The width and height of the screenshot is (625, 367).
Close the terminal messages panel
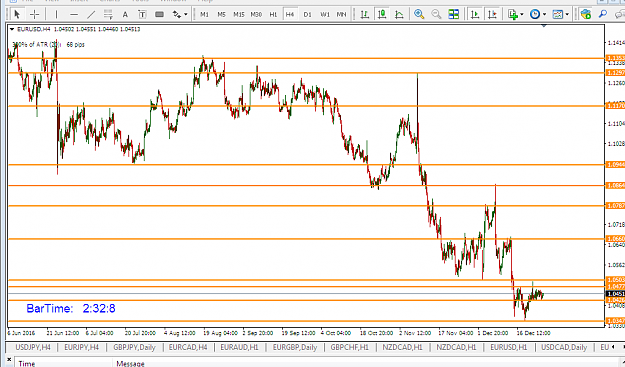tap(9, 360)
